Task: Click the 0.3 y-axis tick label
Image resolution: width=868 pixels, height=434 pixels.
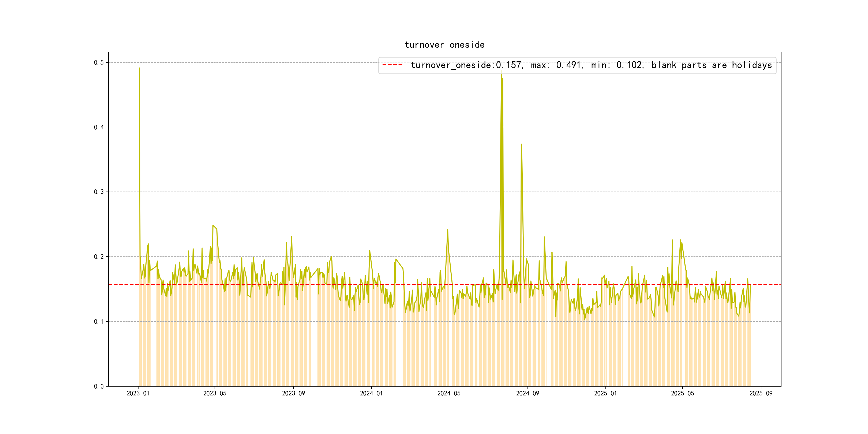Action: [x=99, y=192]
